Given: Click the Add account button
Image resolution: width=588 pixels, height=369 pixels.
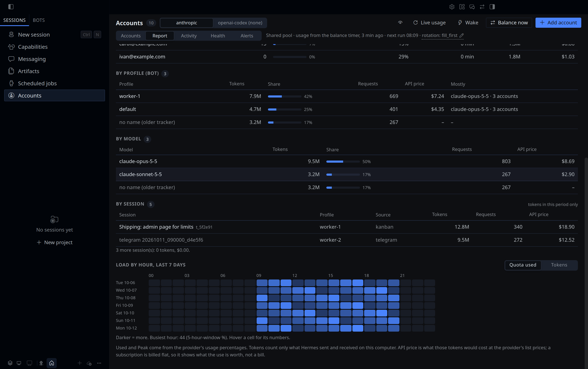Looking at the screenshot, I should pyautogui.click(x=558, y=22).
